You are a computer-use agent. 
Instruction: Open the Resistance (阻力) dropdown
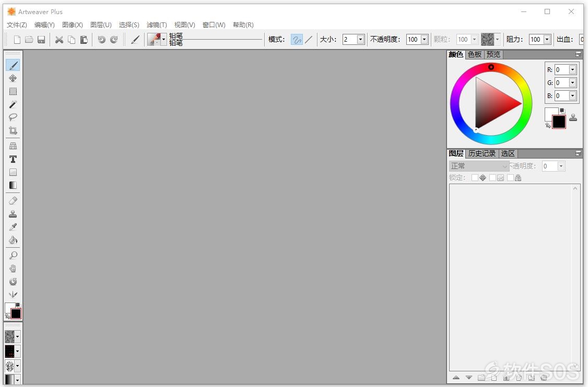coord(547,39)
